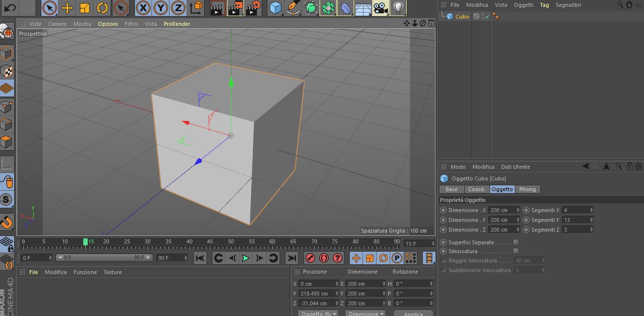The image size is (644, 316).
Task: Click the green playhead at frame 15
Action: (85, 242)
